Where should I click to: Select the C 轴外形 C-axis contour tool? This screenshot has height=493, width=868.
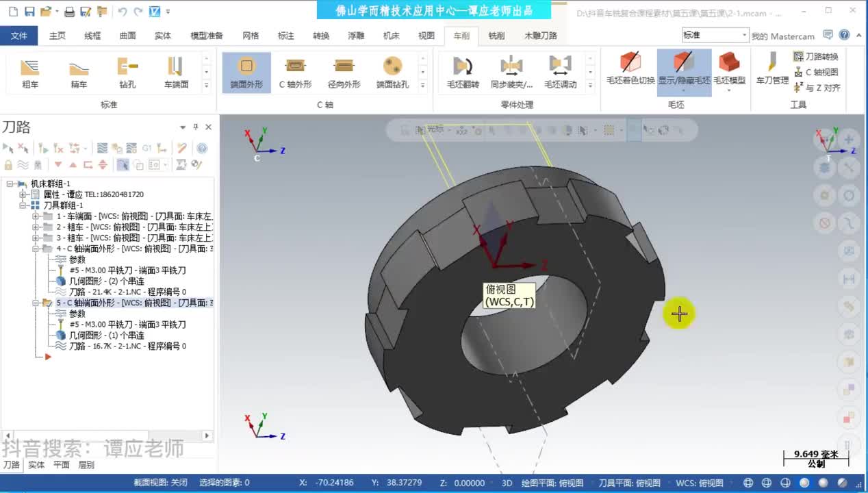point(295,73)
